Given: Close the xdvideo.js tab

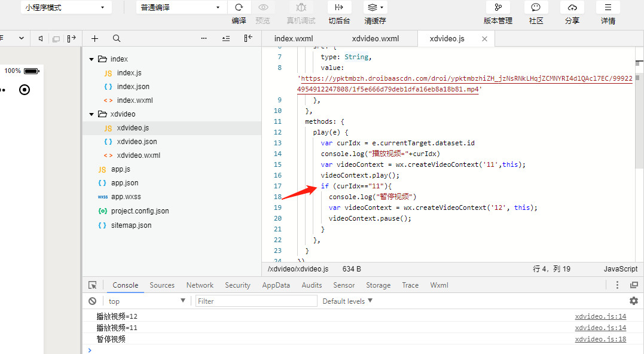Looking at the screenshot, I should (484, 39).
